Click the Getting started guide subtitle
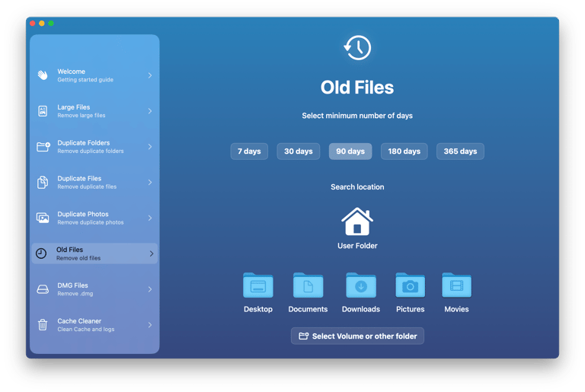Viewport: 585px width, 392px height. click(x=85, y=80)
